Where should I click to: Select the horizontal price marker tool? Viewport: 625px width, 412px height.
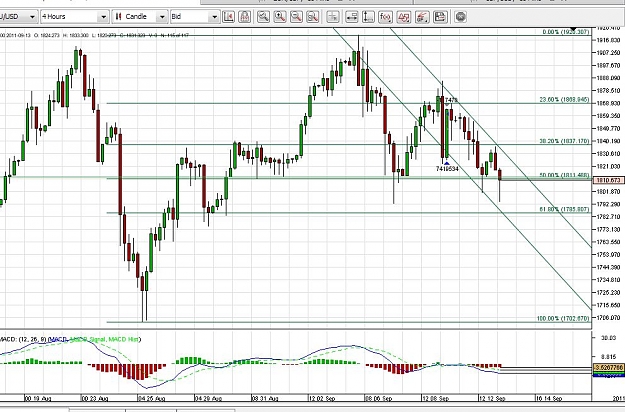tap(352, 17)
